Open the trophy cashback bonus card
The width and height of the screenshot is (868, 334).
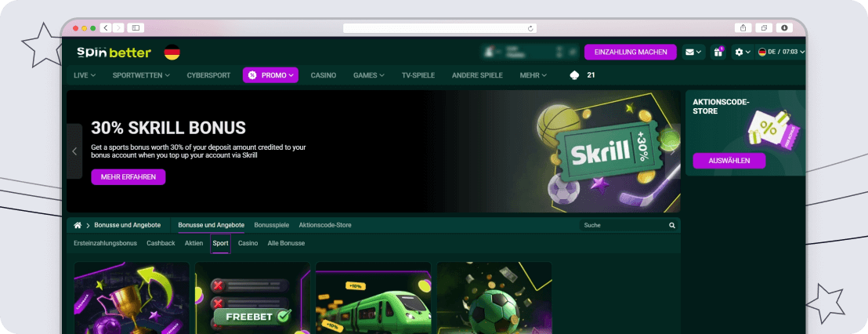132,298
